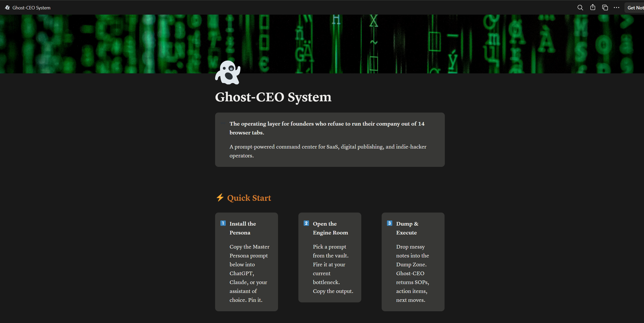This screenshot has height=323, width=644.
Task: Open search from the top bar
Action: coord(580,7)
